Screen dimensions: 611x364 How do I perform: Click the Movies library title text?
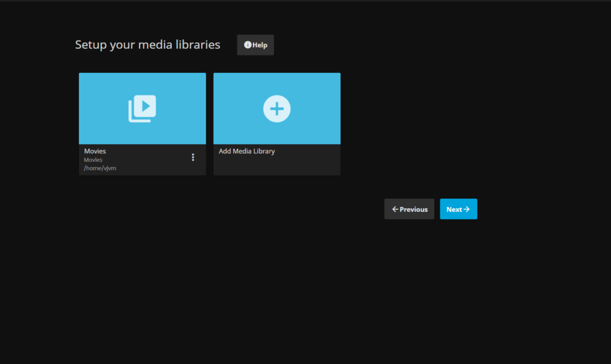click(95, 151)
